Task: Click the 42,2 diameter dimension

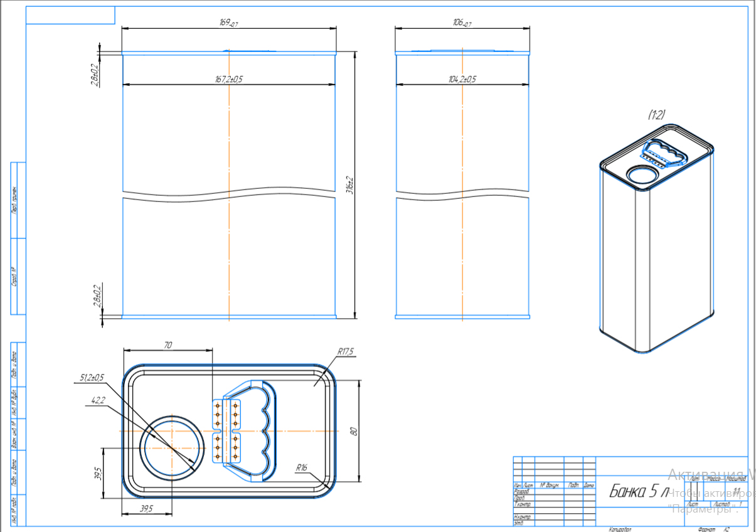Action: (98, 400)
